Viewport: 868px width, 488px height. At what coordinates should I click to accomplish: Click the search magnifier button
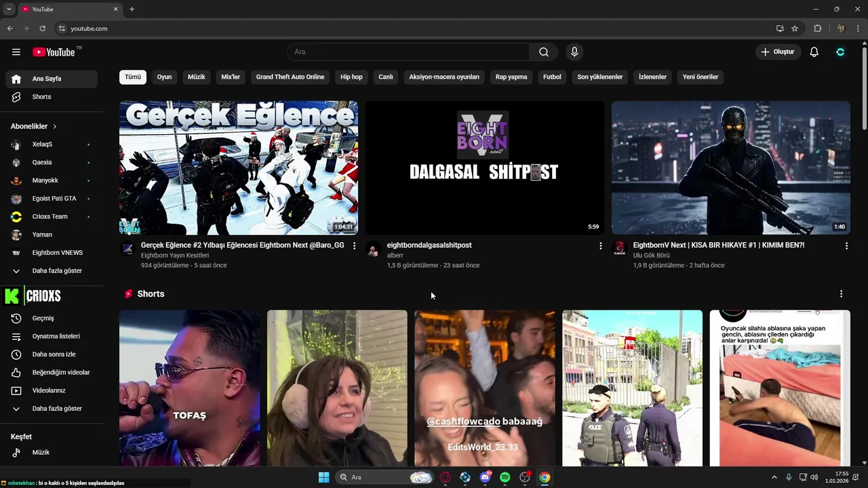(x=544, y=52)
